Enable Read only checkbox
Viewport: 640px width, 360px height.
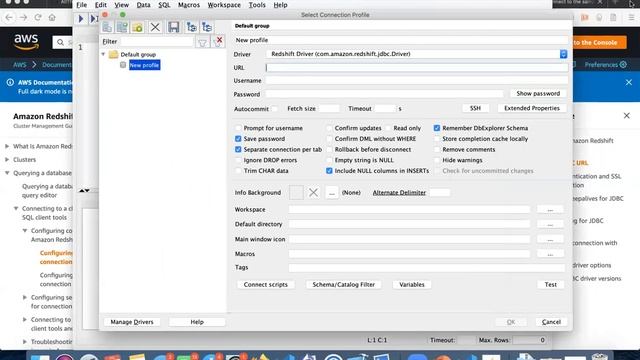pyautogui.click(x=388, y=128)
